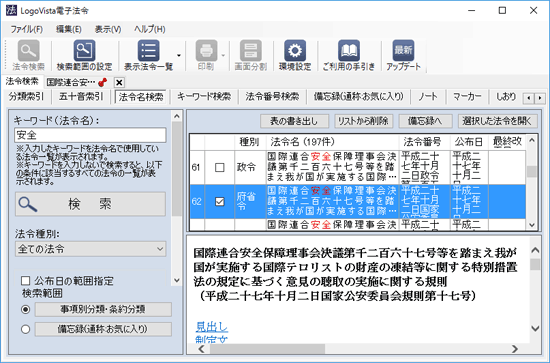Check the checkbox in row 61

pyautogui.click(x=220, y=168)
